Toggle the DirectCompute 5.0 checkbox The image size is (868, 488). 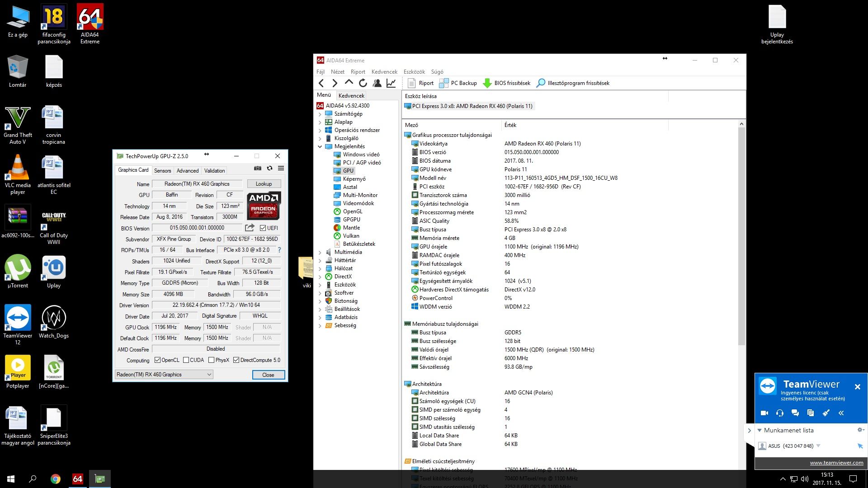point(236,360)
